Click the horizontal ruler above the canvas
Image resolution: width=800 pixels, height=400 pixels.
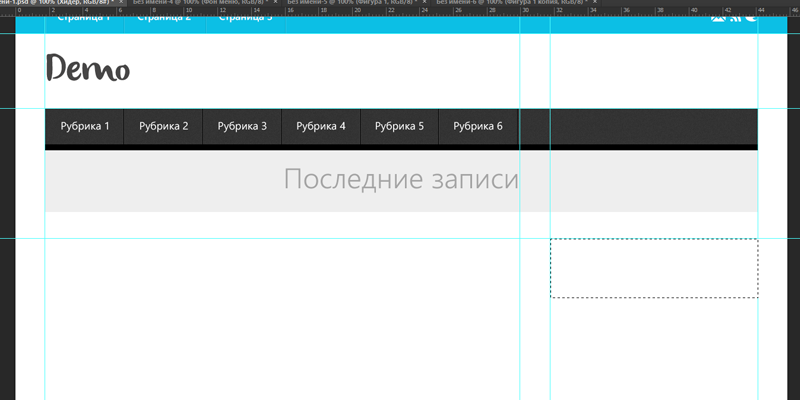pos(400,11)
